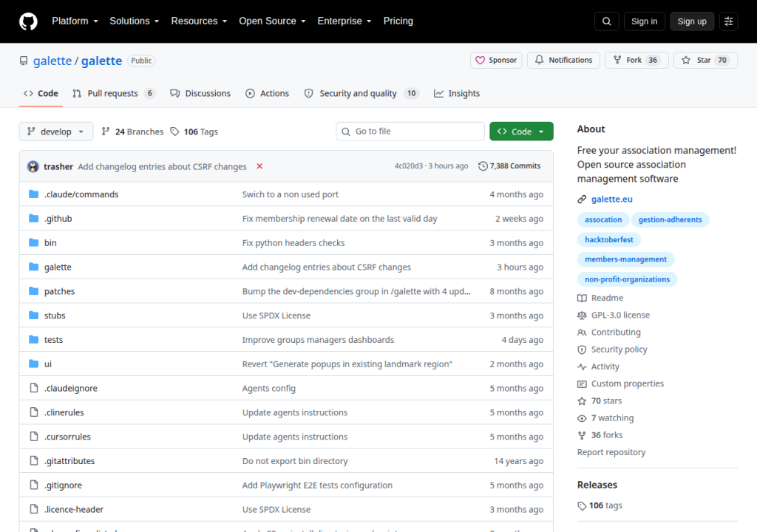The image size is (757, 532).
Task: Expand the Open Source menu
Action: click(x=272, y=21)
